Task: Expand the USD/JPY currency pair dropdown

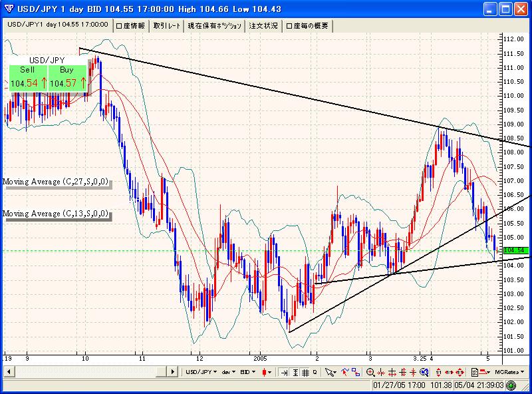Action: click(x=201, y=372)
